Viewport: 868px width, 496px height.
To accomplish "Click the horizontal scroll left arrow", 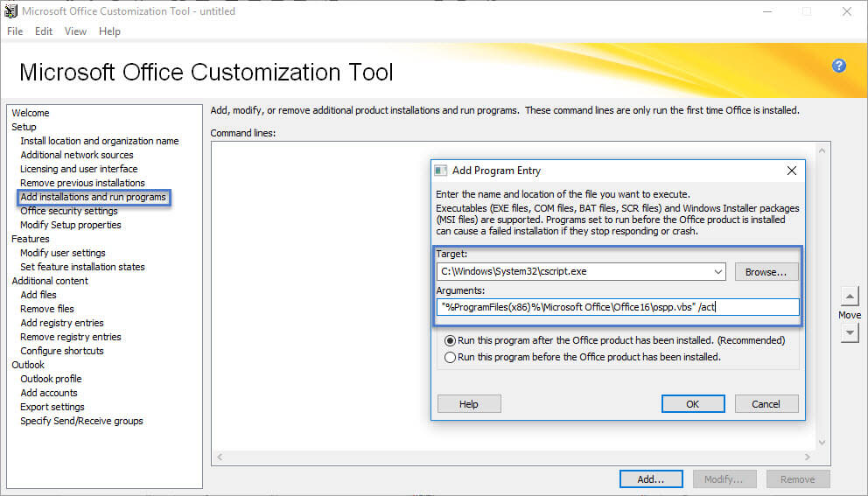I will (x=220, y=458).
